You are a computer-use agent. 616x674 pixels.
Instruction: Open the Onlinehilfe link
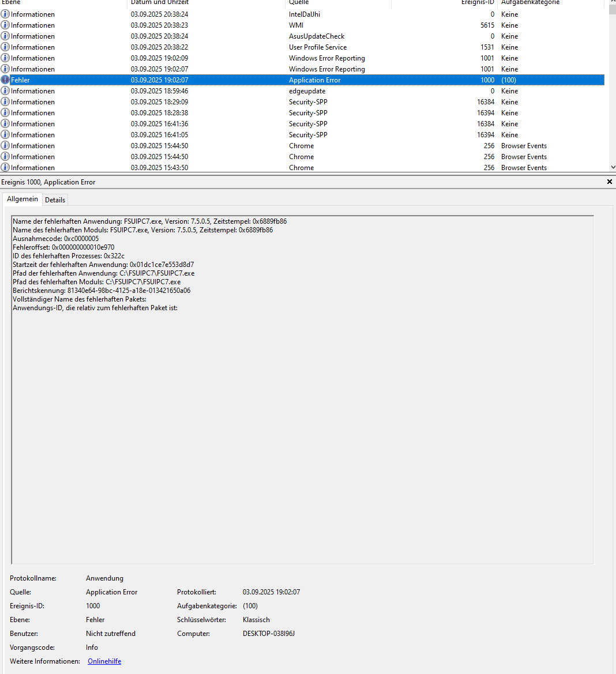(104, 661)
